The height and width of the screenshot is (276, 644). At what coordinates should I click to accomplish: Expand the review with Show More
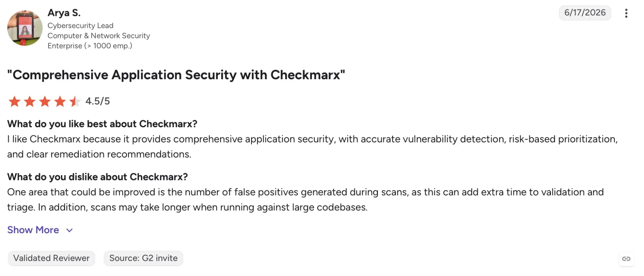[x=33, y=230]
